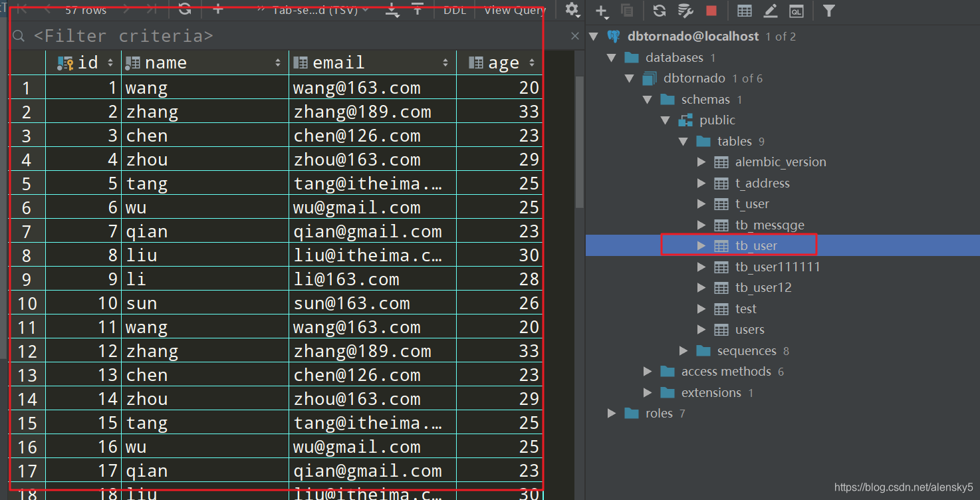Click New plus icon in Database panel

tap(602, 11)
